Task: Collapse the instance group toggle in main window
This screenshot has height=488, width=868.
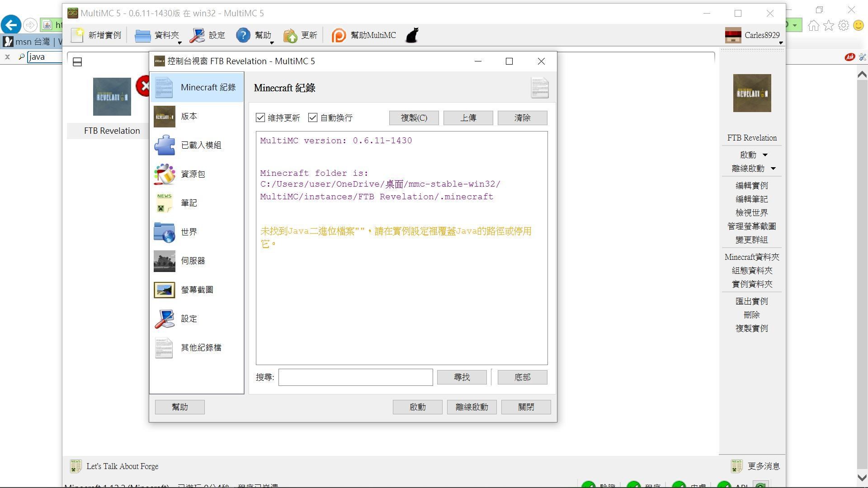Action: point(77,62)
